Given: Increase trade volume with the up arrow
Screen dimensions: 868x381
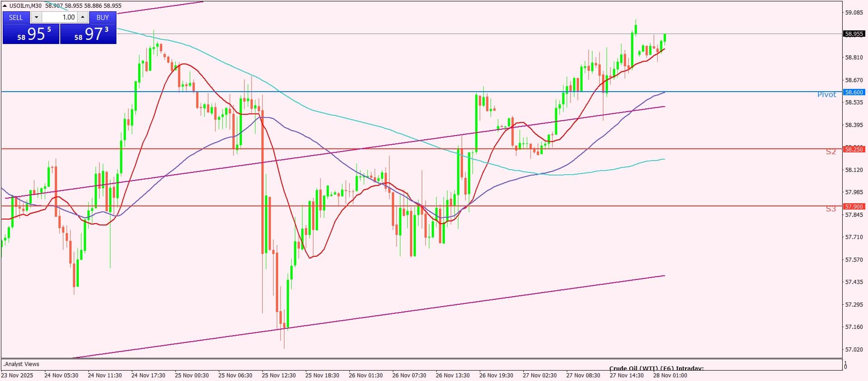Looking at the screenshot, I should pos(82,17).
